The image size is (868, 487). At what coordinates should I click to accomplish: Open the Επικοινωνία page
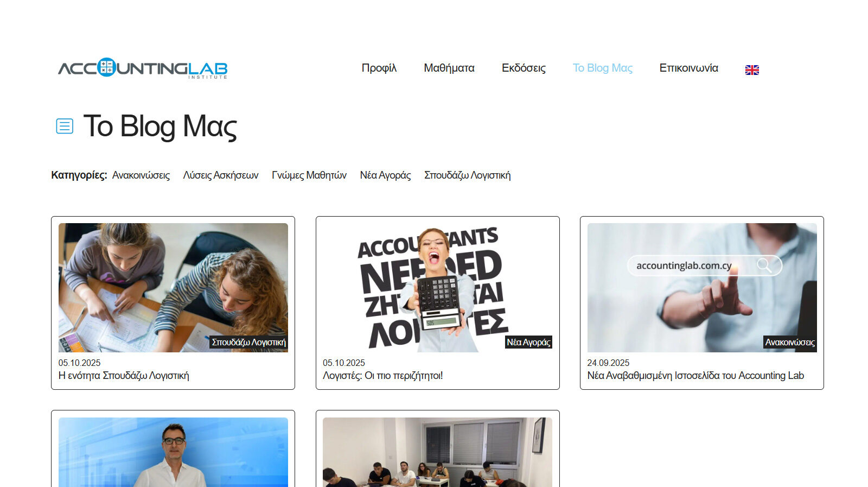pyautogui.click(x=689, y=68)
